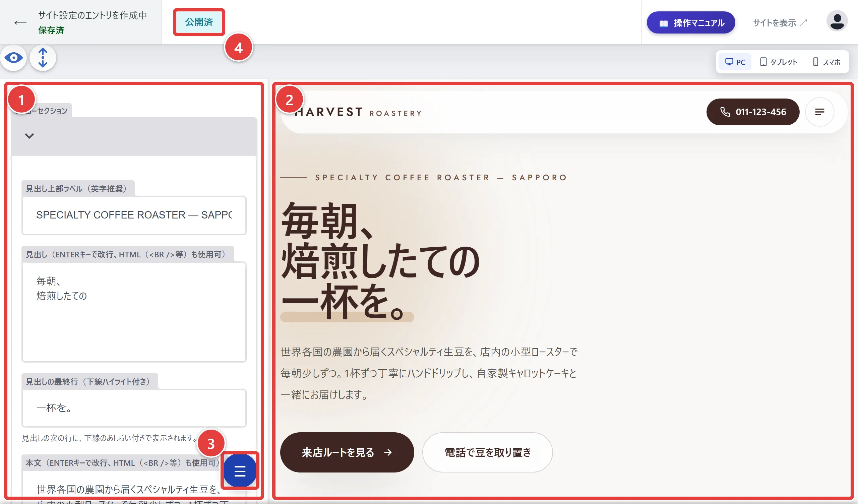Open the site preview hamburger menu
858x504 pixels.
[x=819, y=112]
